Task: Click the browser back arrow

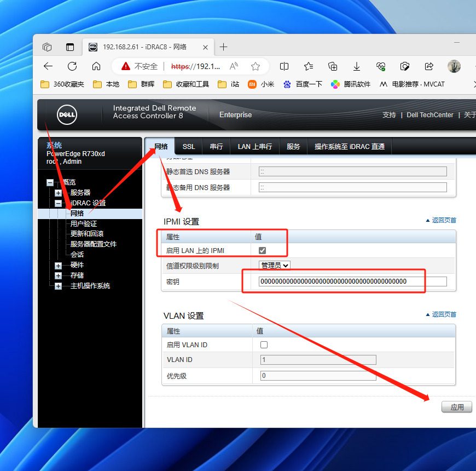Action: [x=48, y=66]
